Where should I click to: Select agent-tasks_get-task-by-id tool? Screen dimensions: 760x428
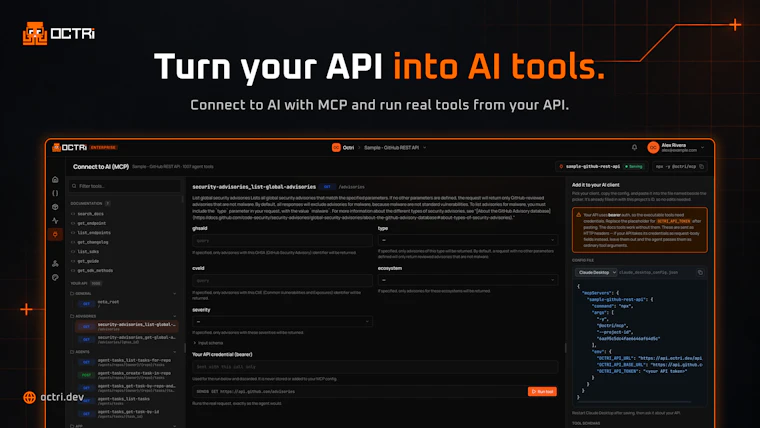click(x=127, y=413)
